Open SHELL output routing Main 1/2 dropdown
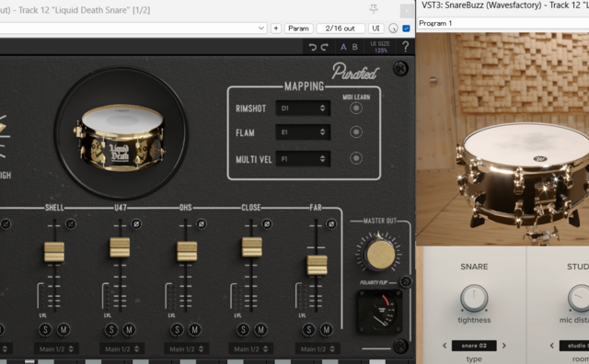 coord(56,349)
